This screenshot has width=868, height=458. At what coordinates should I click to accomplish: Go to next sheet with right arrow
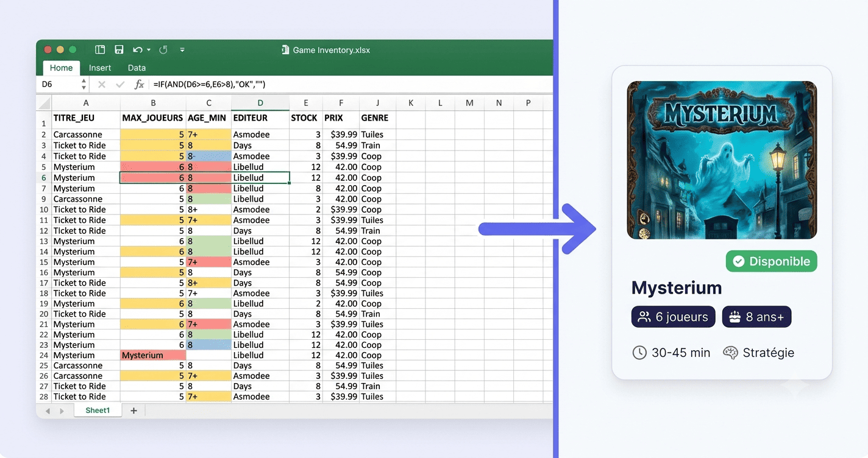tap(62, 411)
